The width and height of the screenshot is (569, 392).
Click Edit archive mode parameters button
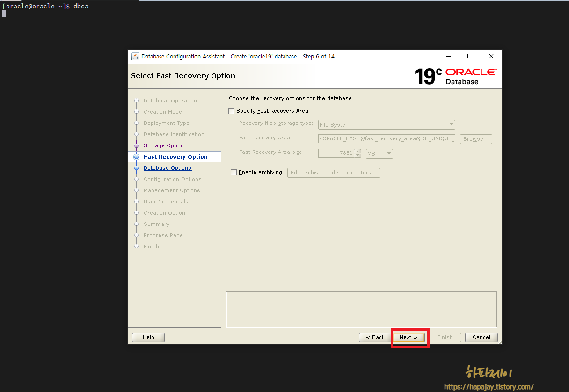334,173
